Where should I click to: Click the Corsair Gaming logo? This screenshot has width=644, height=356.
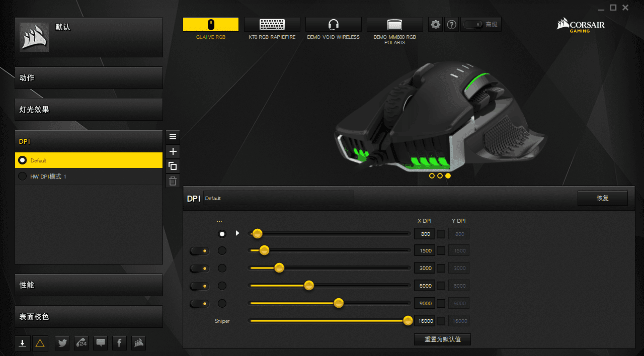(x=581, y=25)
